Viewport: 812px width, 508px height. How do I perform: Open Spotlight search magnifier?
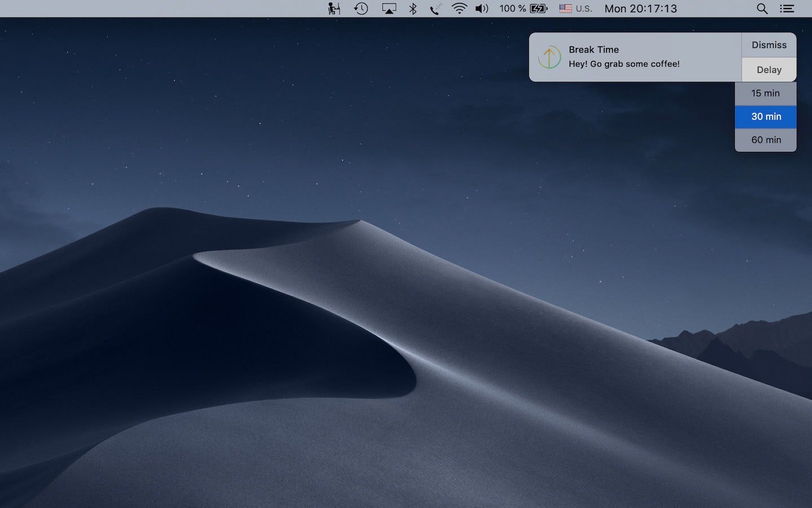[x=762, y=8]
